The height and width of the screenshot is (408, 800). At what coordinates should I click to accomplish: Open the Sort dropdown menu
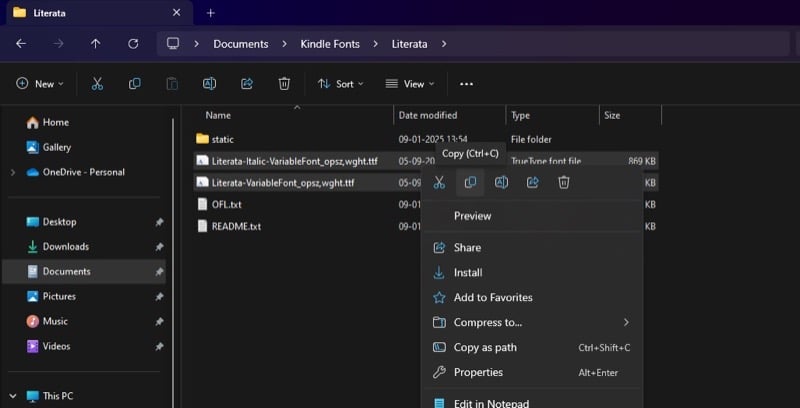(341, 84)
